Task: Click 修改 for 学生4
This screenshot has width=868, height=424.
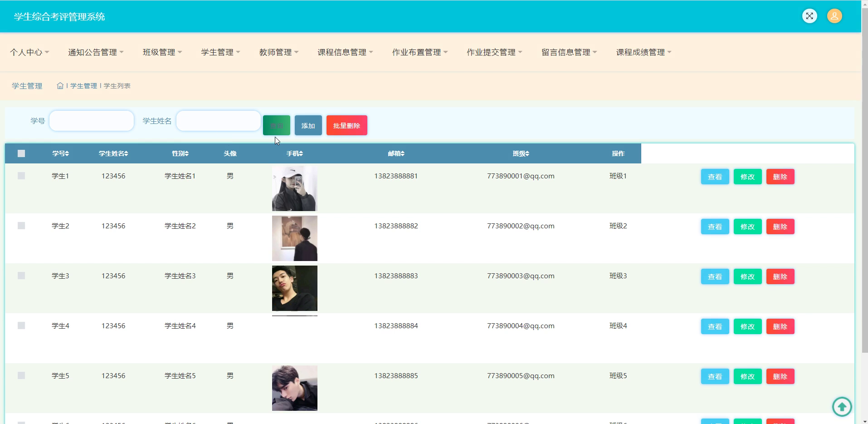Action: click(748, 326)
